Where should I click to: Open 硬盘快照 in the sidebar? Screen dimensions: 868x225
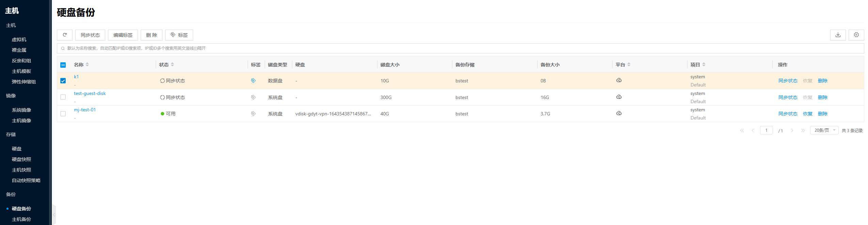(x=21, y=159)
